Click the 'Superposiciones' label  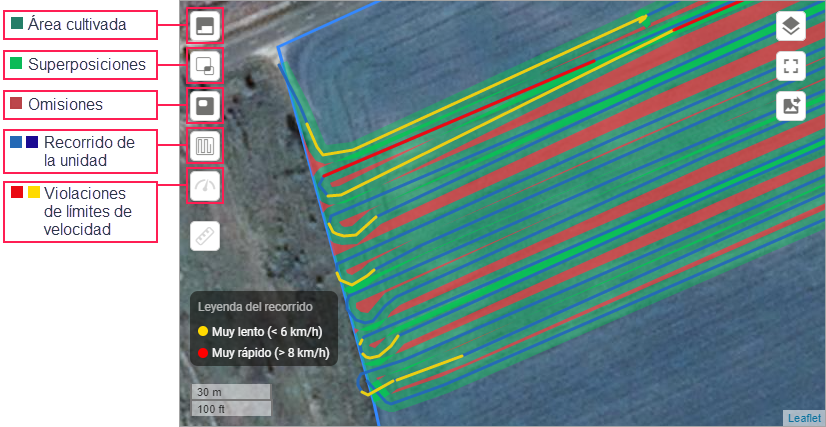pyautogui.click(x=87, y=64)
